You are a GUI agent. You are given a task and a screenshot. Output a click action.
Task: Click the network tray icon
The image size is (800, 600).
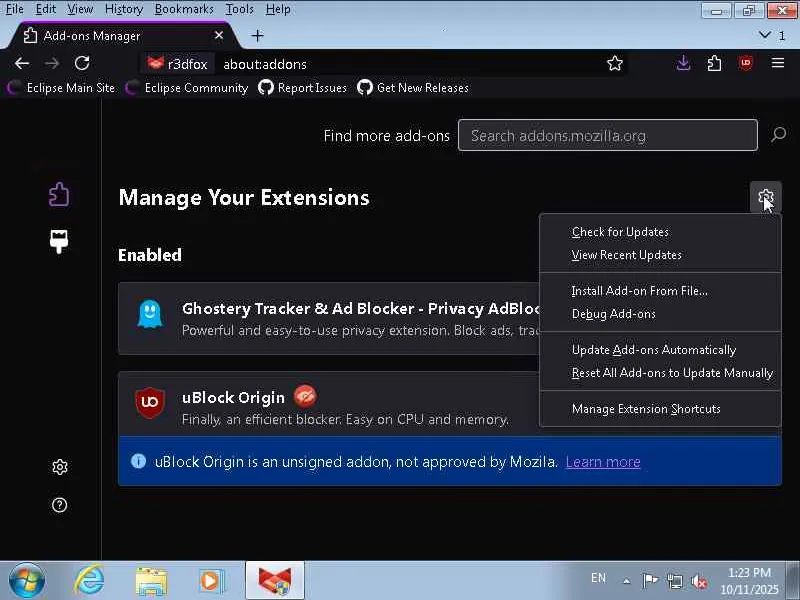[674, 581]
